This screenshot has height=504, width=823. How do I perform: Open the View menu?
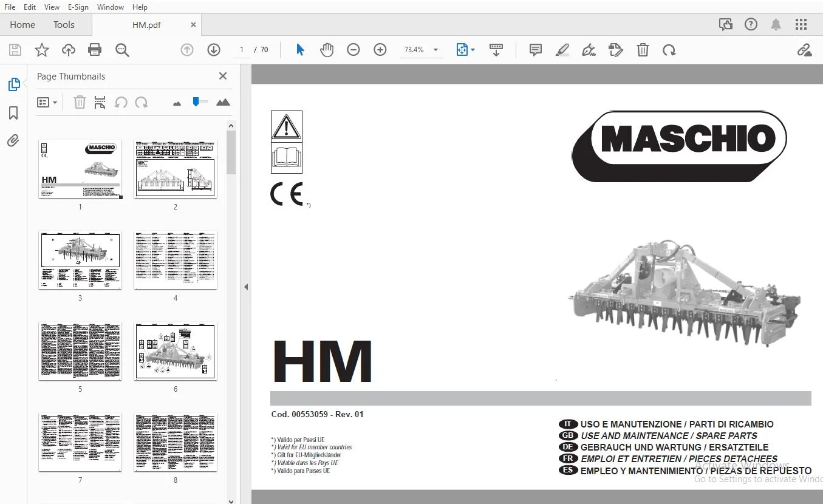tap(52, 7)
